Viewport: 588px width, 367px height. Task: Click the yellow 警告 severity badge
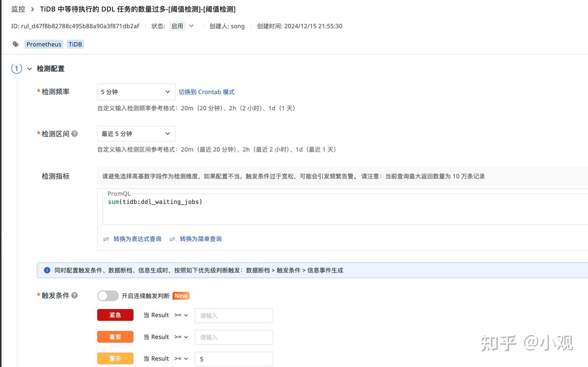tap(115, 358)
